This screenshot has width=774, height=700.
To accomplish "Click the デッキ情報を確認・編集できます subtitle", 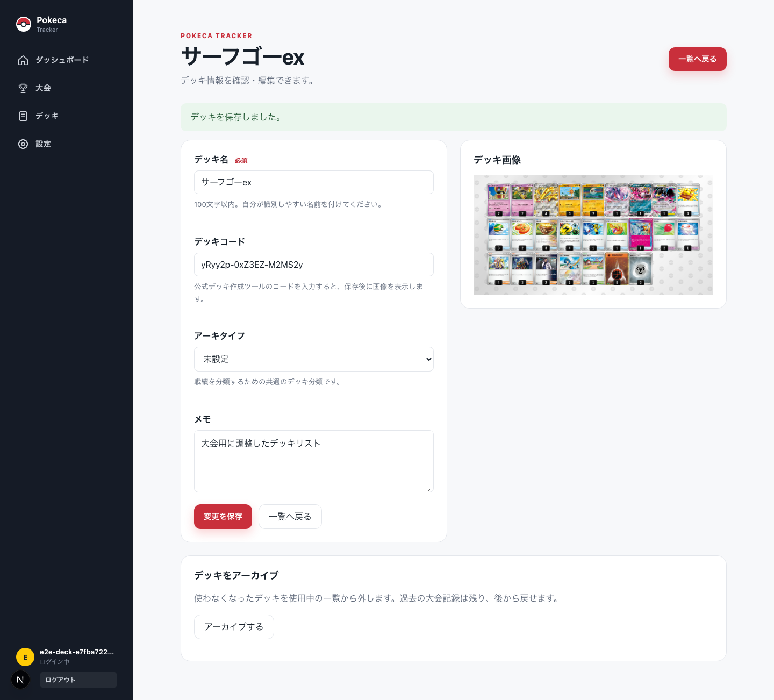I will [x=248, y=81].
